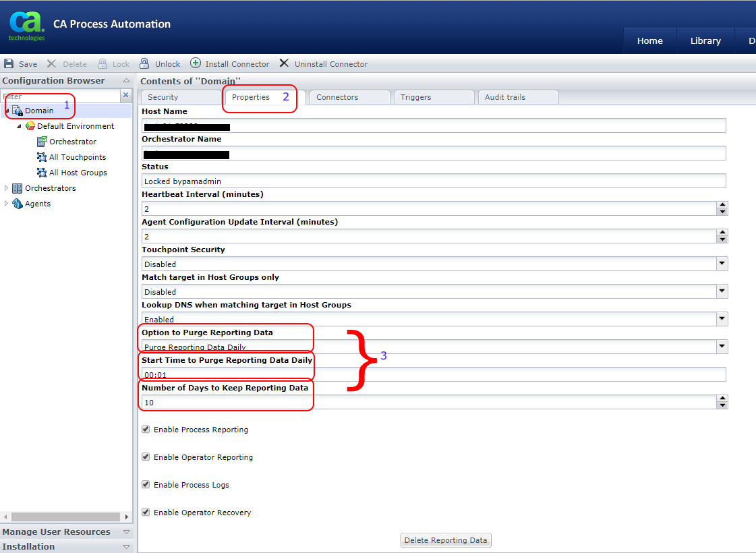Click the Uninstall Connector label
The image size is (756, 553).
[x=331, y=64]
